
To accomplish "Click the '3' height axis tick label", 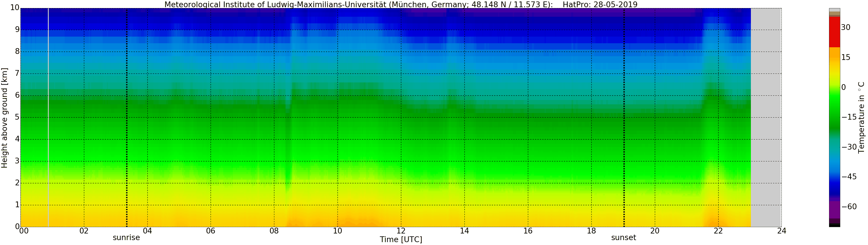I will click(x=17, y=161).
